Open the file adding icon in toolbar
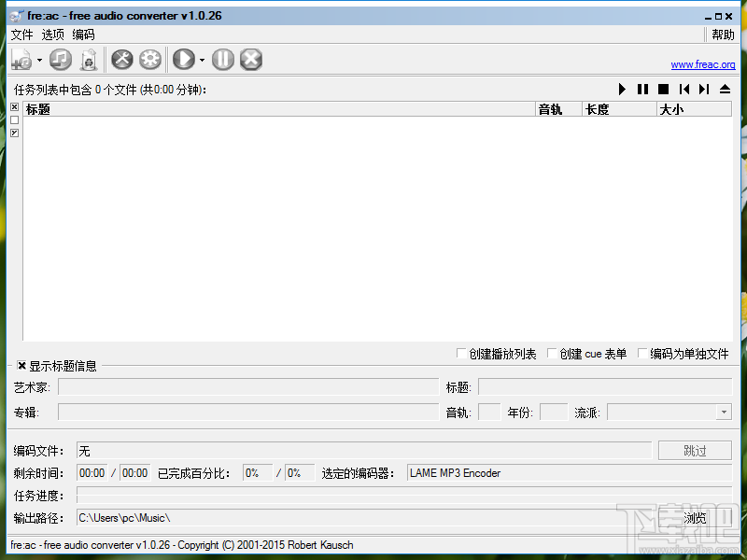747x560 pixels. coord(20,59)
